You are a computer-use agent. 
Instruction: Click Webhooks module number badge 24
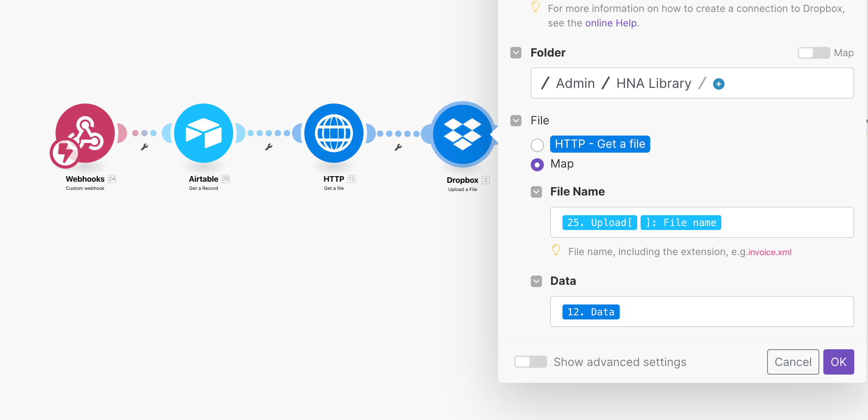tap(112, 179)
